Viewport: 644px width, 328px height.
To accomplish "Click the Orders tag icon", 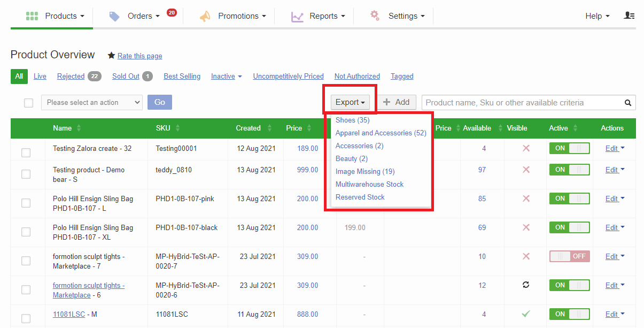I will coord(114,16).
